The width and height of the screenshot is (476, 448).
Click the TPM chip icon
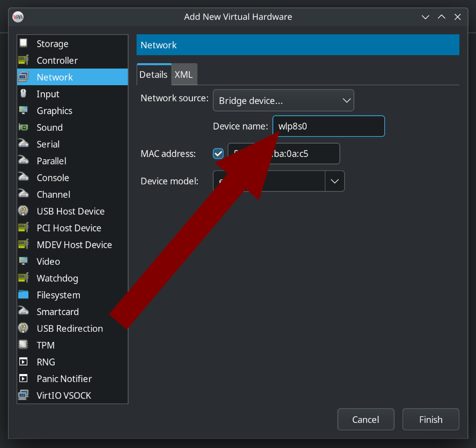(24, 345)
